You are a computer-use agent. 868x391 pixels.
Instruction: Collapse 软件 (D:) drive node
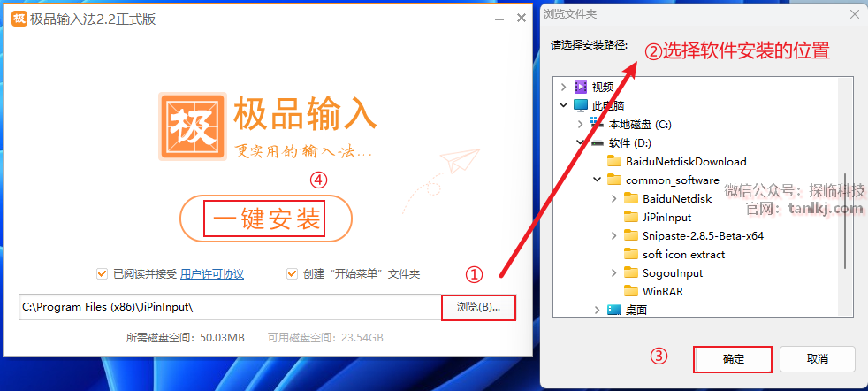[x=580, y=142]
